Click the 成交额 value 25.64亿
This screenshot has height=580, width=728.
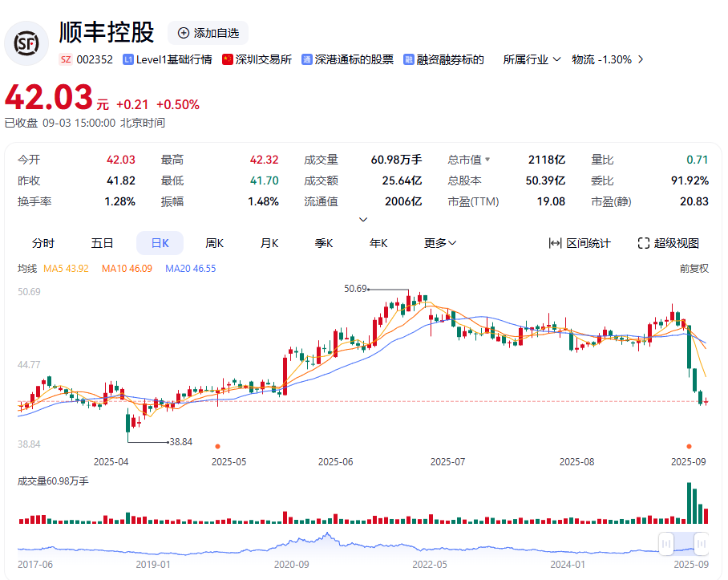402,180
